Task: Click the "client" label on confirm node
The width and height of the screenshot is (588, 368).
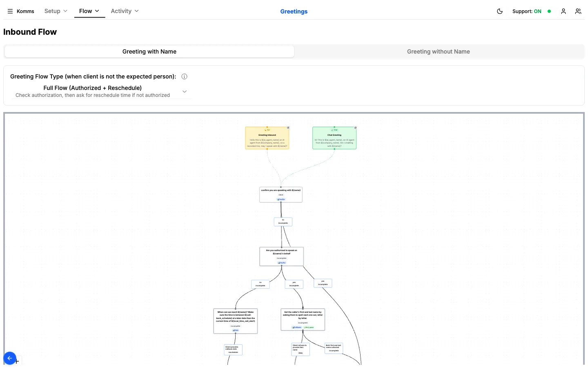Action: coord(281,195)
